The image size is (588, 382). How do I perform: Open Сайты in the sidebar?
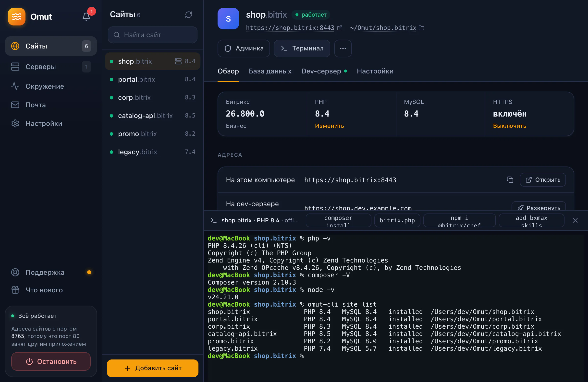(51, 46)
